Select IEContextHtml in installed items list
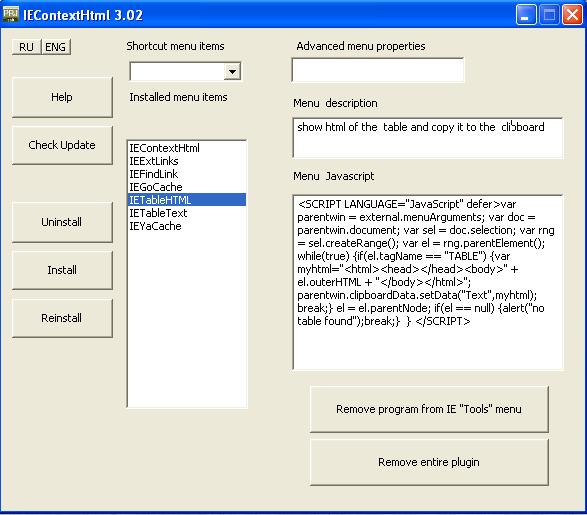This screenshot has height=515, width=587. (186, 148)
